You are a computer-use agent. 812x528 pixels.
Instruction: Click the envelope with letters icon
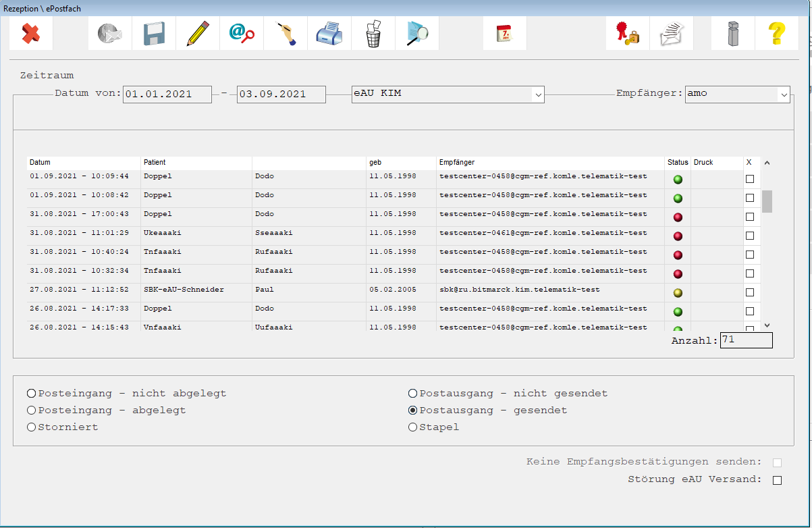[x=672, y=33]
